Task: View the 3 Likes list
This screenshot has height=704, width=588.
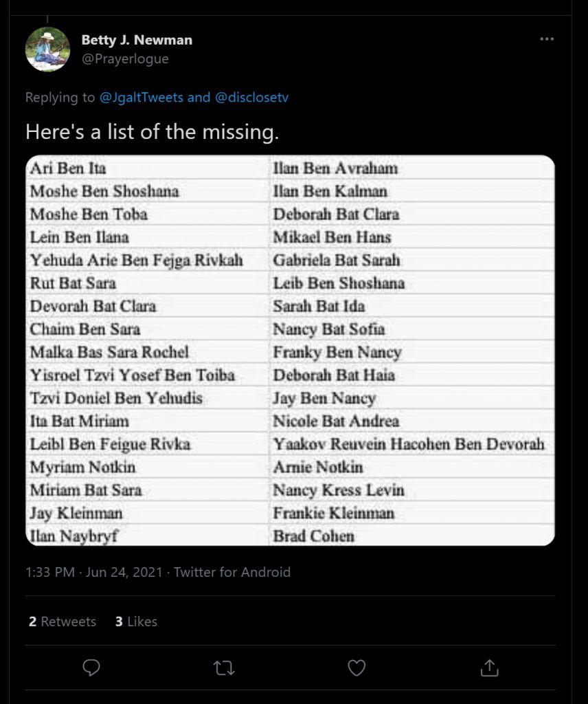Action: [x=136, y=621]
